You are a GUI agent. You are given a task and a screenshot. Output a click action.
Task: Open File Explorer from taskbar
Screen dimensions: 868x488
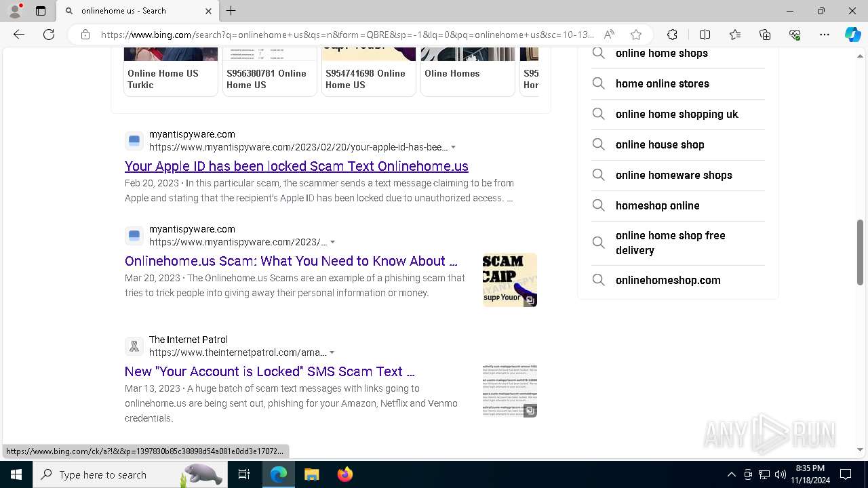click(x=311, y=474)
